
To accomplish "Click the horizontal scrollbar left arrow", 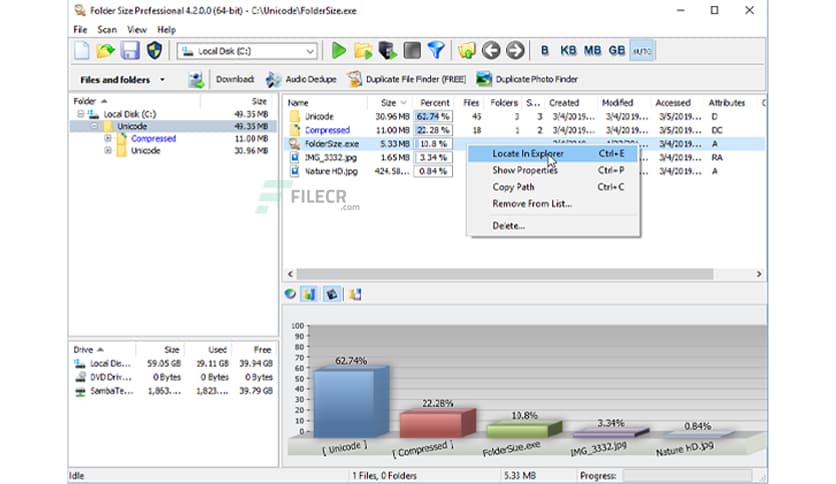I will click(x=290, y=274).
